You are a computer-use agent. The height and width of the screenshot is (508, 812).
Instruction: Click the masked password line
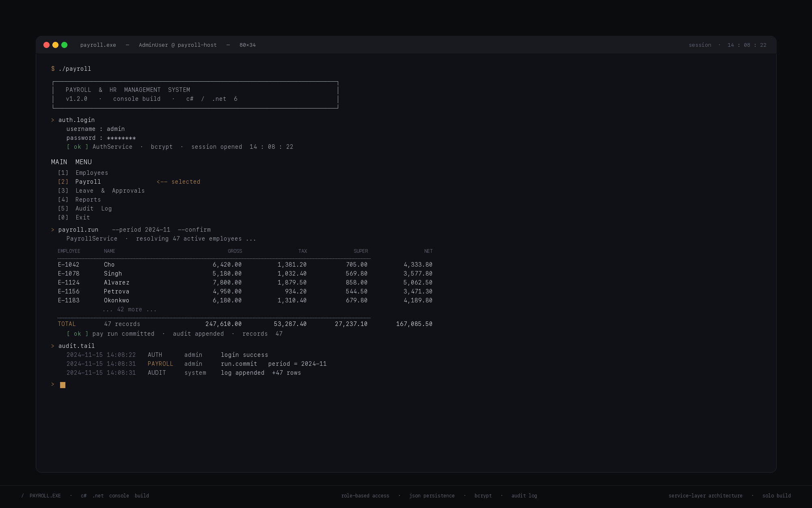(101, 138)
